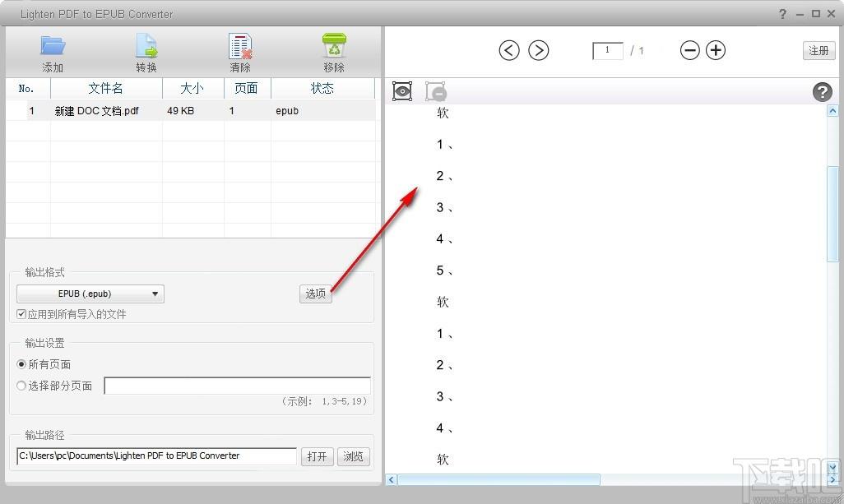Close the Lighten PDF to EPUB Converter
Screen dimensions: 844x504
point(832,14)
